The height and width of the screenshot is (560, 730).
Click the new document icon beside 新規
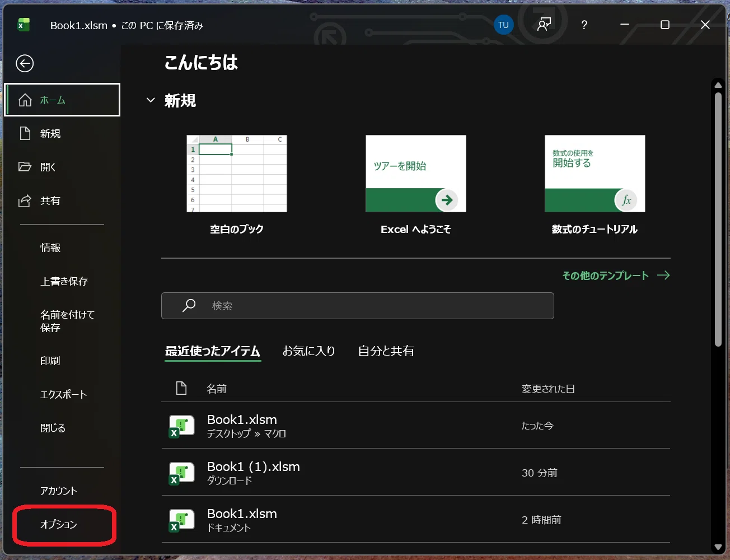pos(25,133)
